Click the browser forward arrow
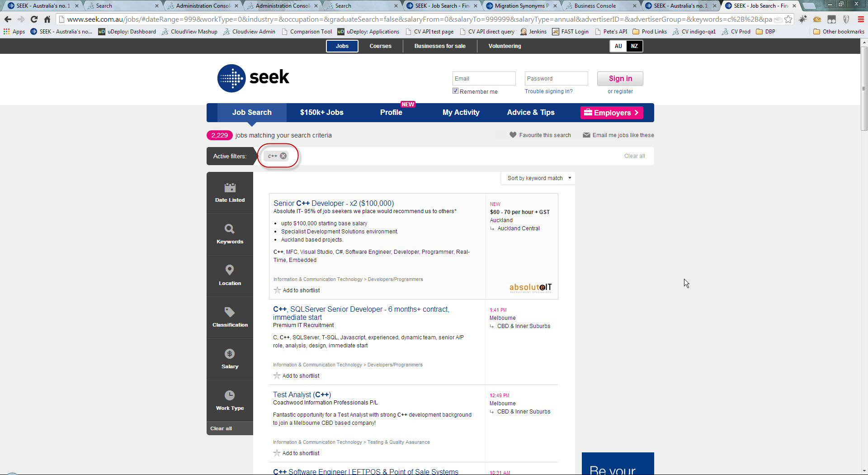Screen dimensions: 868x475 [21, 19]
